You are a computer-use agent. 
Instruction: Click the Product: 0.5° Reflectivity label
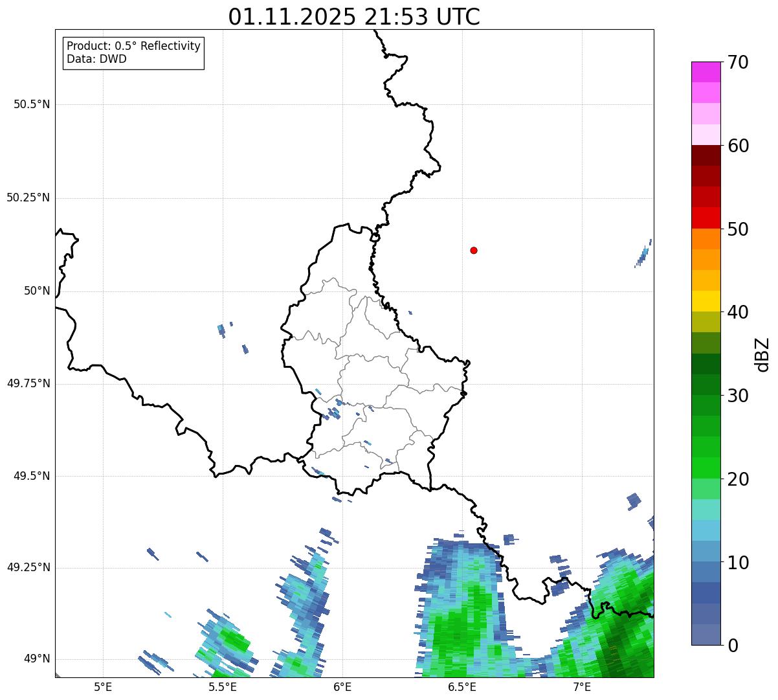[x=133, y=47]
